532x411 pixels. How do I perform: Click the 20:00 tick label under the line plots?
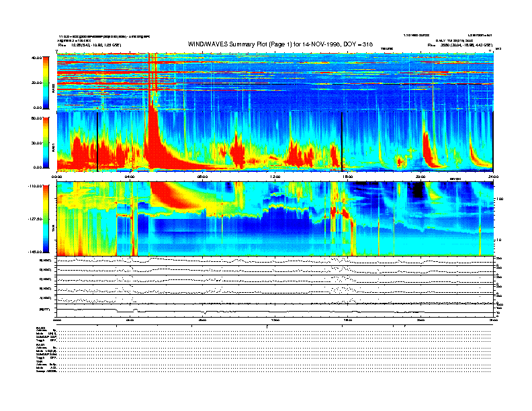coord(420,320)
